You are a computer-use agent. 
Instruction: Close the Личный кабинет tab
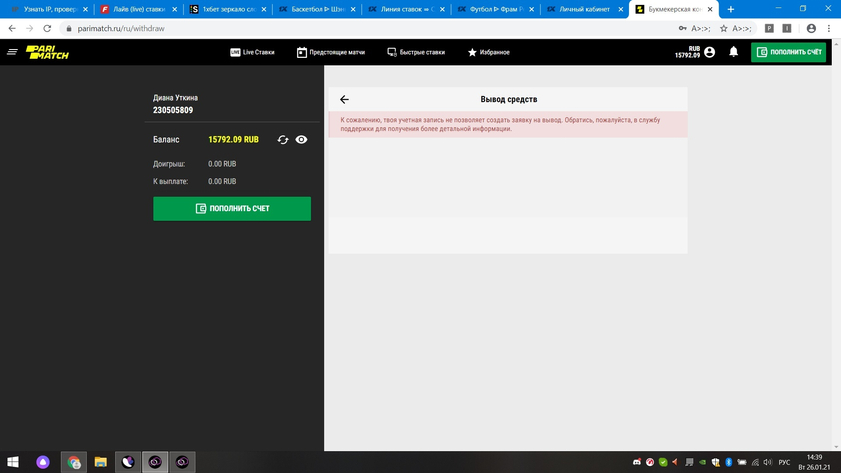point(621,9)
